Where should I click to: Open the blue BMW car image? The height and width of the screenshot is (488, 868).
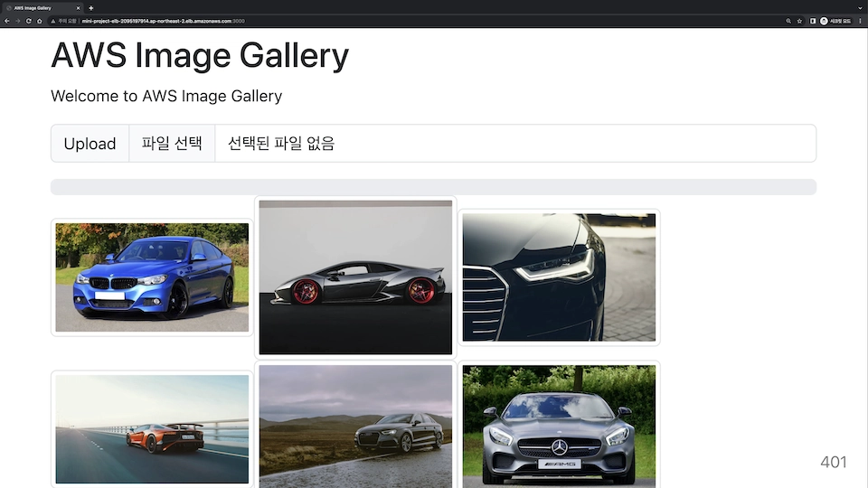(152, 277)
